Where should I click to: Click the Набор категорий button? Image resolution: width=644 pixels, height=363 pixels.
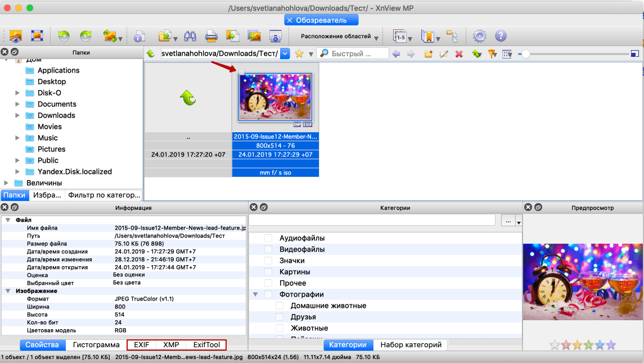411,345
